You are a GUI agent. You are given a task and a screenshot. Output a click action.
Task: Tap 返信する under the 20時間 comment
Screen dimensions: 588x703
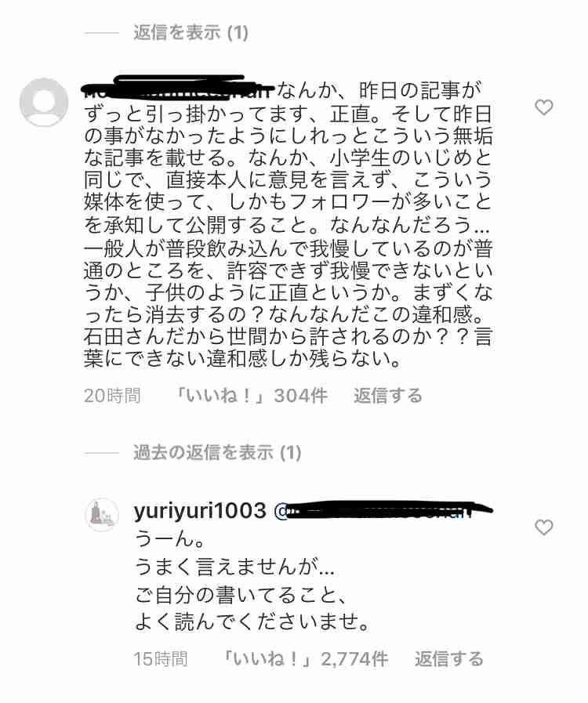(x=387, y=396)
